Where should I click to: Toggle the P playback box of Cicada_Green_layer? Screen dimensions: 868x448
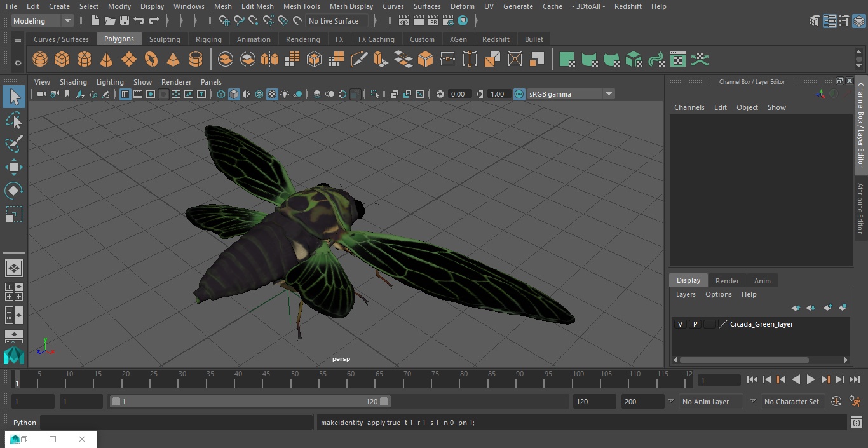tap(695, 324)
